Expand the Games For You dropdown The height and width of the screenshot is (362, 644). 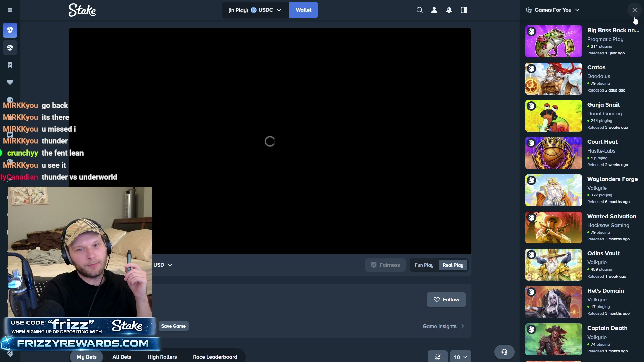pyautogui.click(x=552, y=10)
